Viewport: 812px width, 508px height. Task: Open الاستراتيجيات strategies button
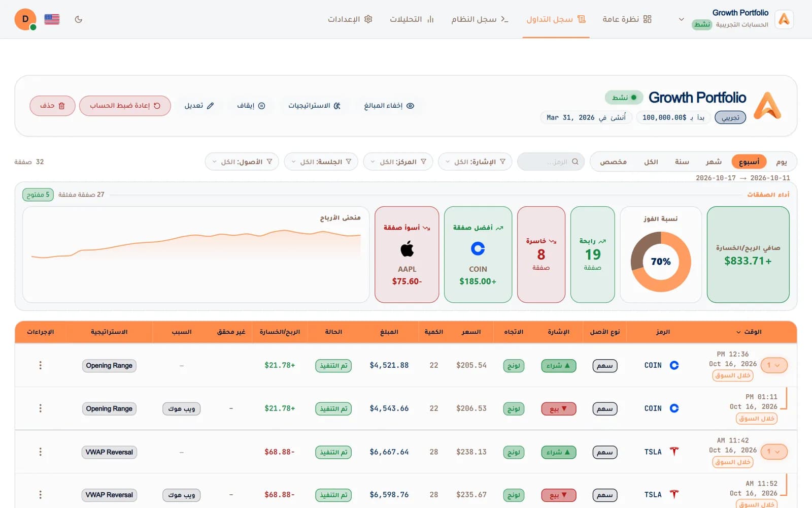point(315,106)
